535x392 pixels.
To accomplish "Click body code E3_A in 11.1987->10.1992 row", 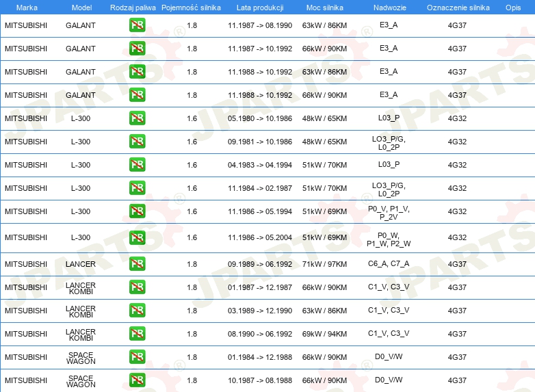I will pos(389,48).
